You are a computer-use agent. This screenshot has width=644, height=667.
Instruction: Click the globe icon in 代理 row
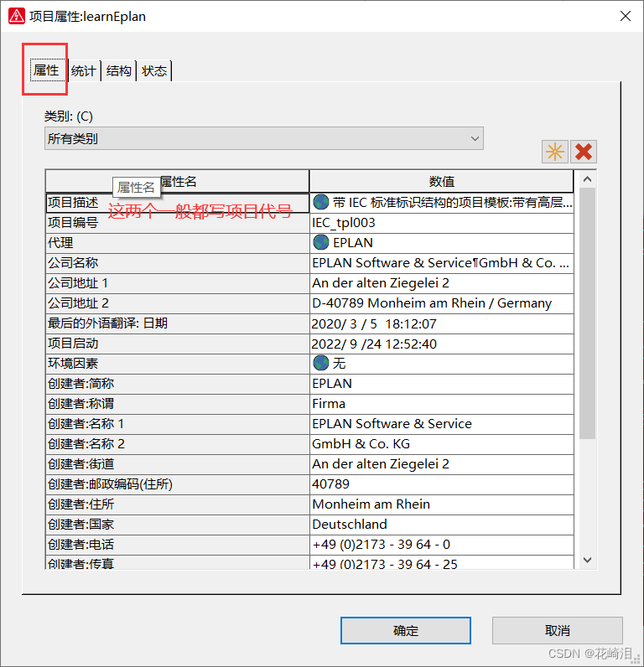click(x=320, y=242)
